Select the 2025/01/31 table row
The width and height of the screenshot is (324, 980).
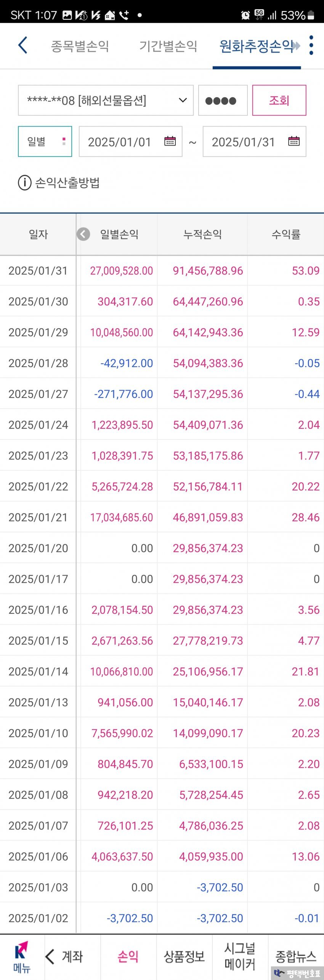tap(162, 271)
